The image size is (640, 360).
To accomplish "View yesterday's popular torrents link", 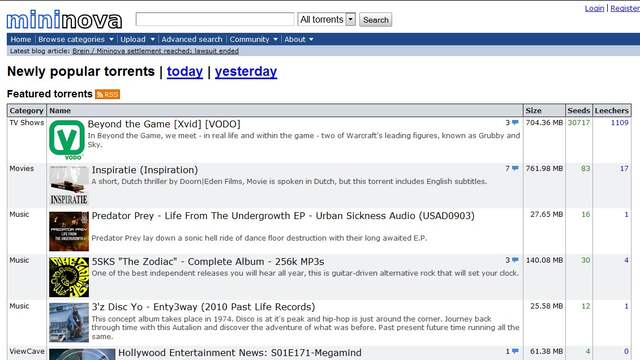I will [246, 71].
